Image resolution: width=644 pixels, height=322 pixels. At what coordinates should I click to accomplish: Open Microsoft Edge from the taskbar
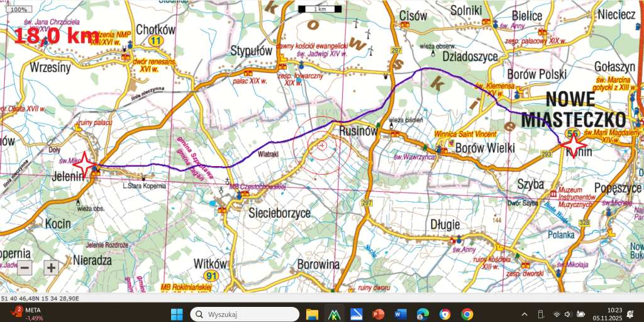[x=422, y=314]
